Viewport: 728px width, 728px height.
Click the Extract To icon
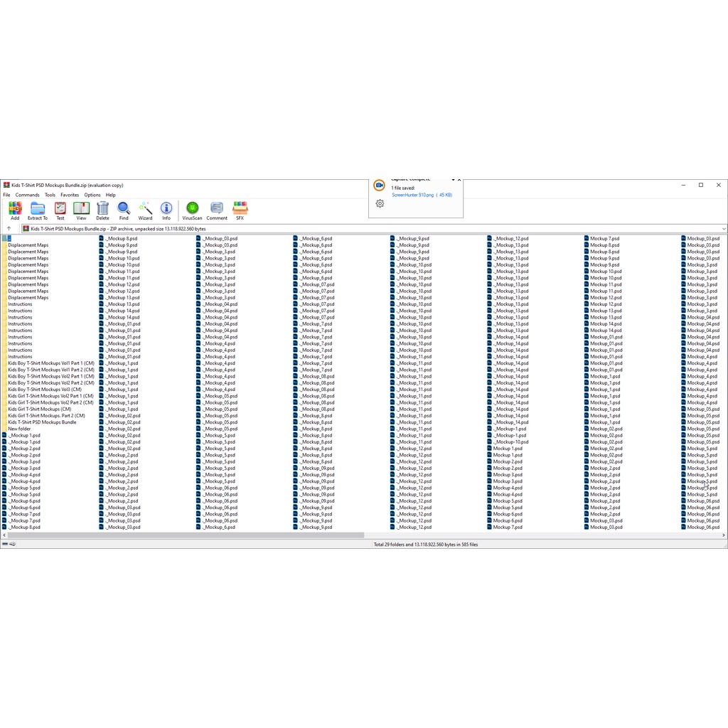click(38, 210)
